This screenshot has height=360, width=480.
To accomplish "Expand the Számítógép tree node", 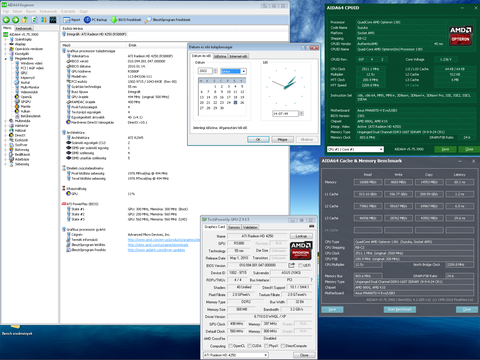I will point(6,39).
